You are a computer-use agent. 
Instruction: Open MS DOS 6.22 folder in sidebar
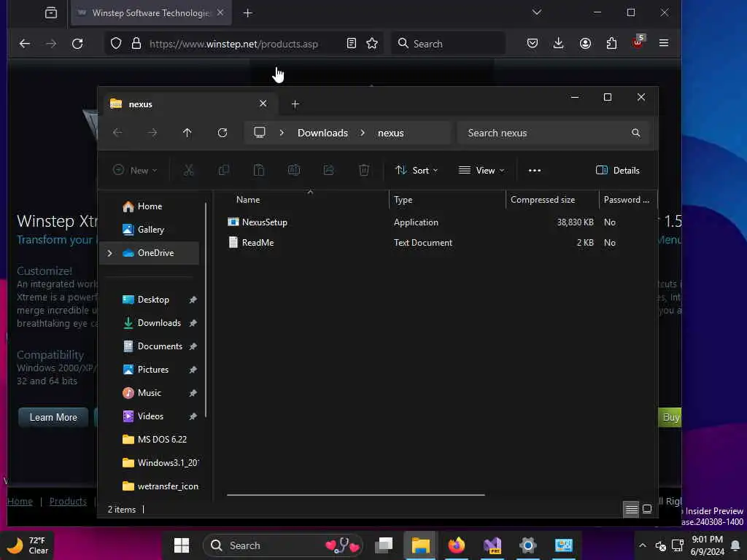point(149,440)
